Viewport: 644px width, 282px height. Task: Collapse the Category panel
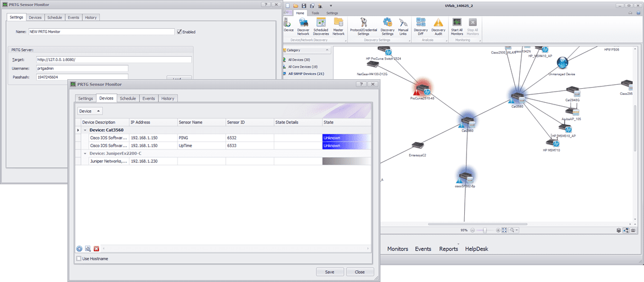[x=327, y=50]
